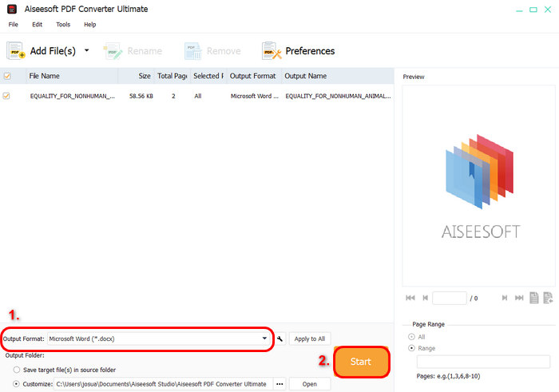This screenshot has width=559, height=392.
Task: Click the Output Name column header
Action: coord(337,76)
